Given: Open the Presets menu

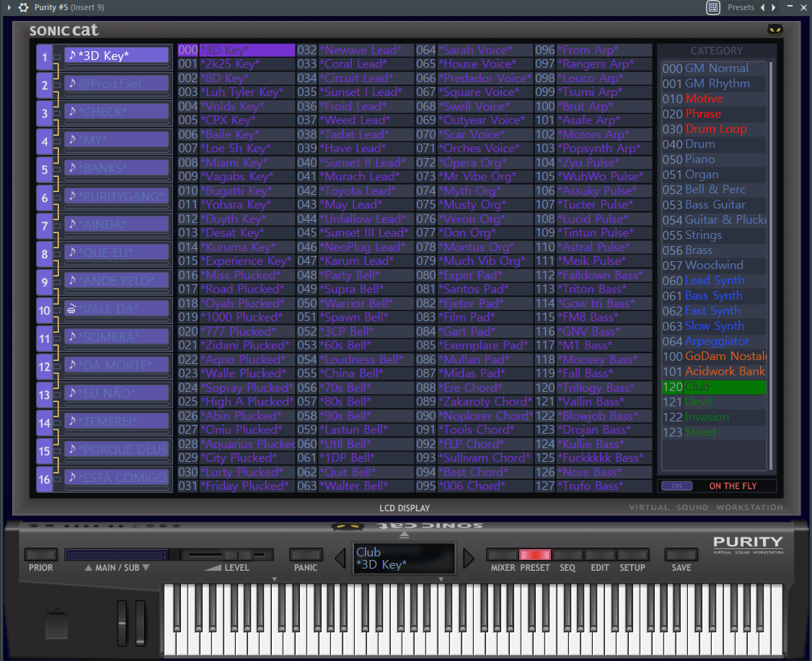Looking at the screenshot, I should click(741, 7).
